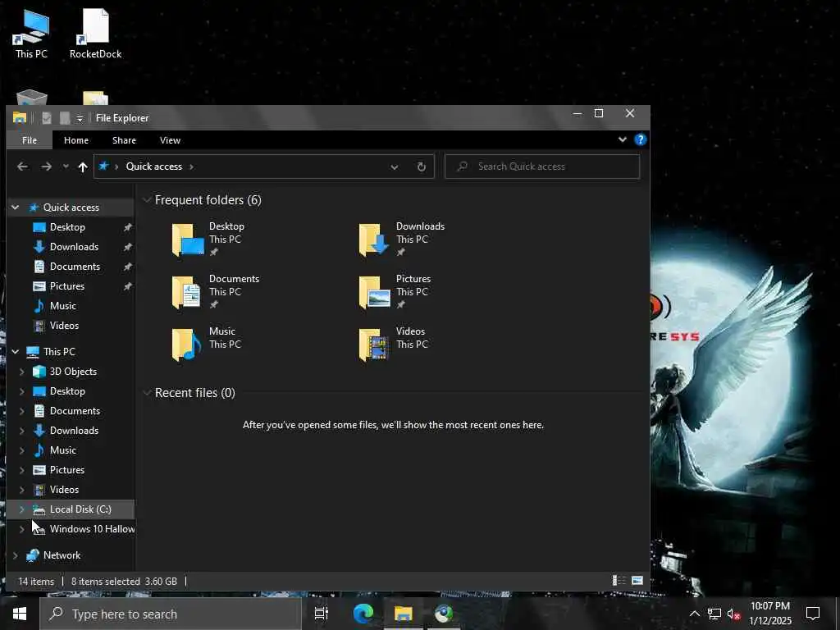Open the recent locations dropdown

click(66, 167)
